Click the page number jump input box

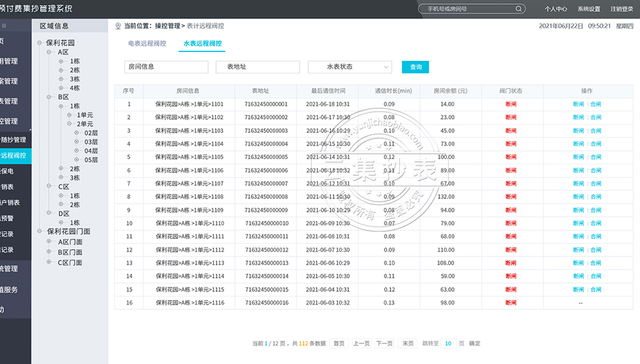point(447,343)
